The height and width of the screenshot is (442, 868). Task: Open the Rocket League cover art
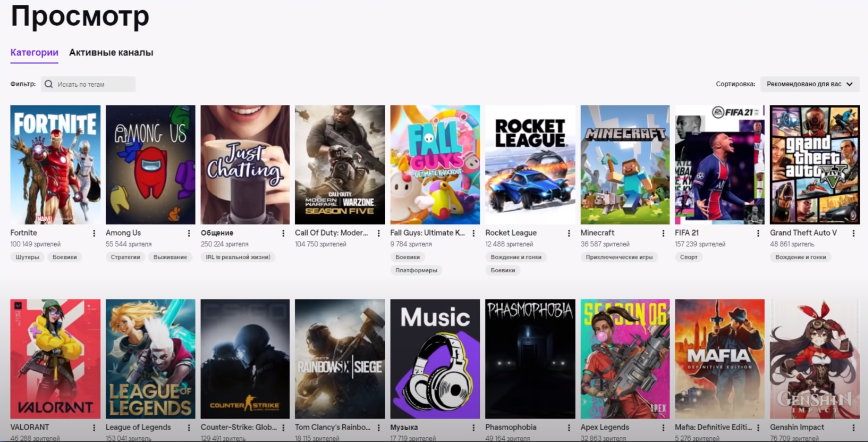pyautogui.click(x=530, y=165)
